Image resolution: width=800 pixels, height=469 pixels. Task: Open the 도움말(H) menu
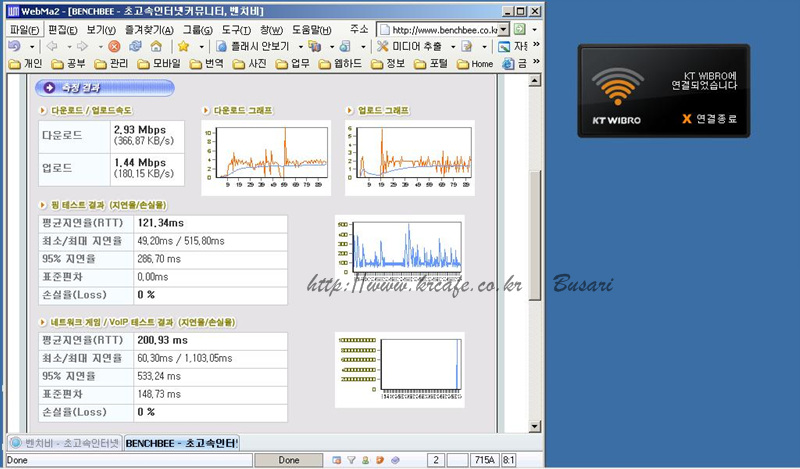click(x=312, y=30)
